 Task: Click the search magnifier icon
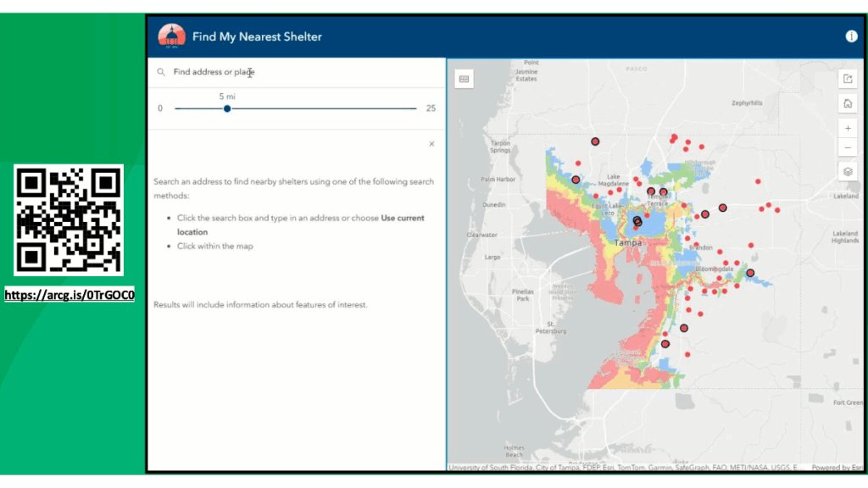click(161, 73)
